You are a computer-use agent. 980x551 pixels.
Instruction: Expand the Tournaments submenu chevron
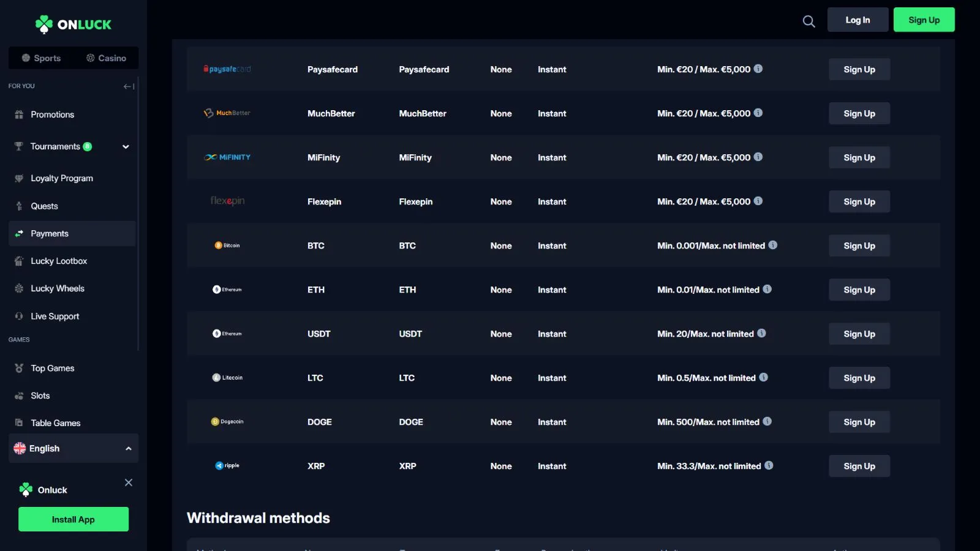[126, 147]
